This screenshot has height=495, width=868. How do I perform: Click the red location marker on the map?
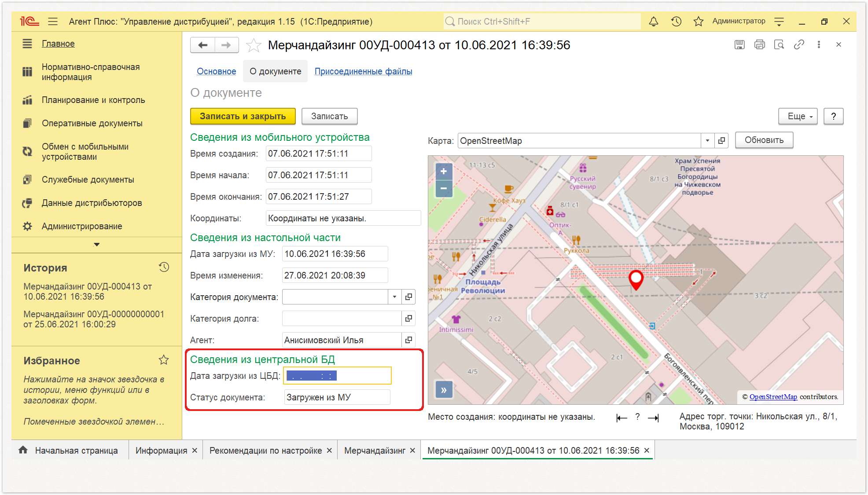point(636,280)
